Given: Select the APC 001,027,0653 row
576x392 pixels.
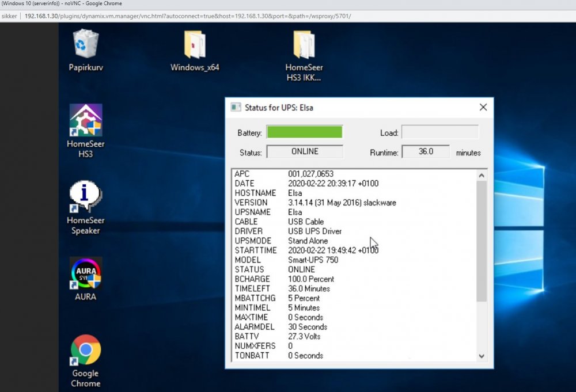Looking at the screenshot, I should 354,174.
